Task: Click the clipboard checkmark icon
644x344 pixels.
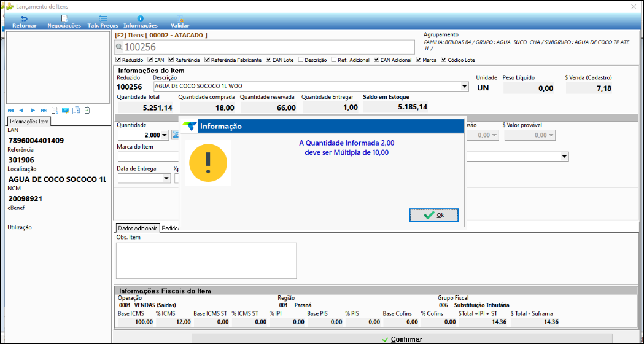Action: click(x=87, y=110)
